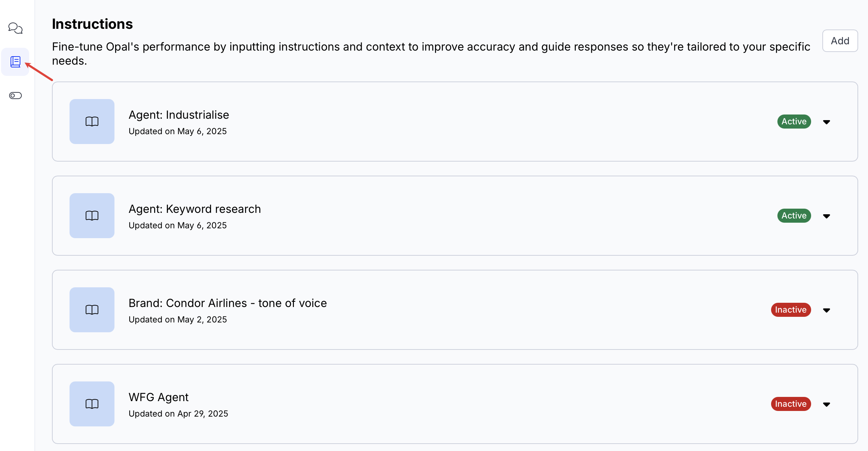Click the Condor Airlines instruction book icon
This screenshot has height=451, width=868.
click(92, 310)
